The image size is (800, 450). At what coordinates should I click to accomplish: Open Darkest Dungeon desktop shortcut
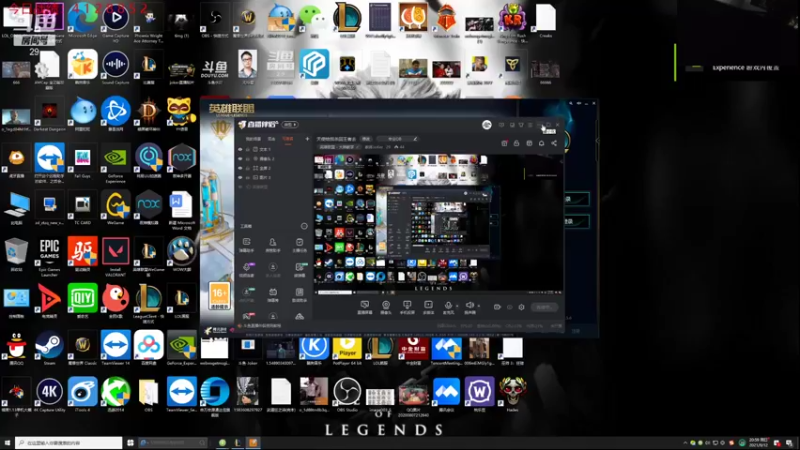[49, 111]
